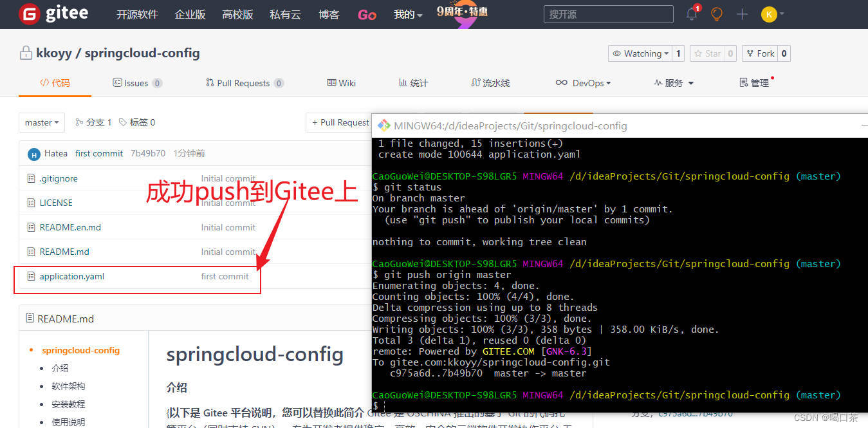Image resolution: width=868 pixels, height=428 pixels.
Task: Switch to the 流水线 tab
Action: [490, 83]
